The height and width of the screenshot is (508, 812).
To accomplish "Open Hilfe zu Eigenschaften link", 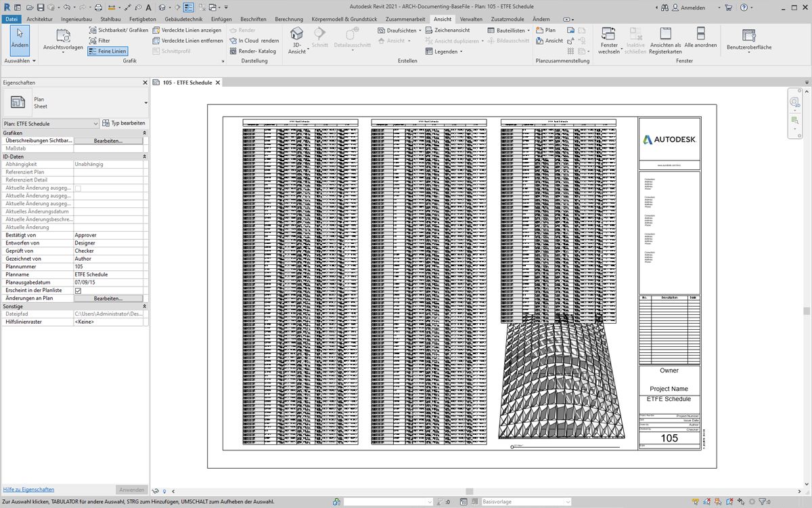I will click(x=28, y=489).
